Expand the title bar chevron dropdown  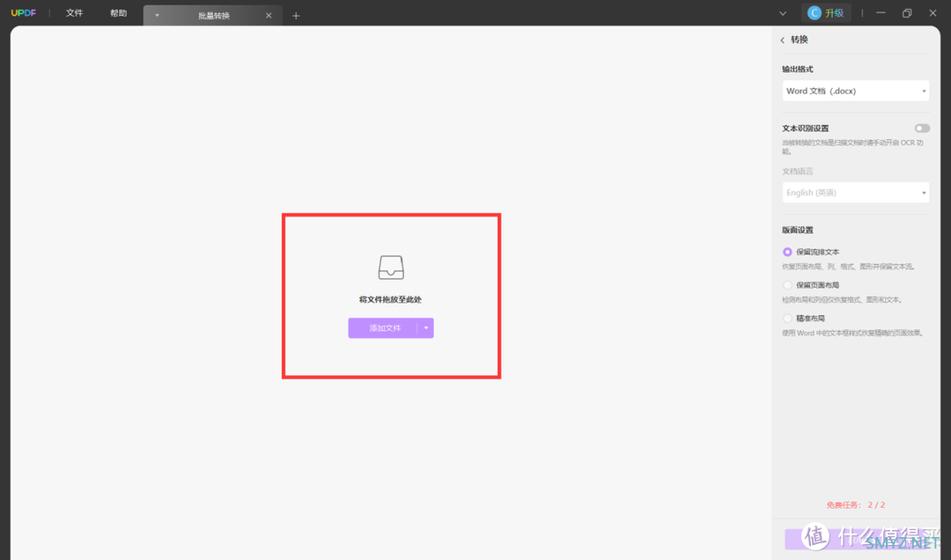[783, 13]
